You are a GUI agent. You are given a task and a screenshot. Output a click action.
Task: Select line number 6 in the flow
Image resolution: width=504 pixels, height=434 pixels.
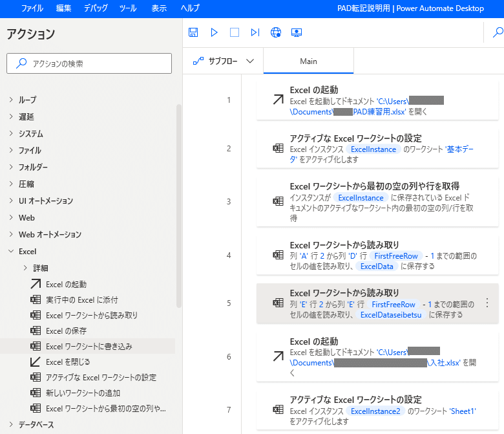point(229,356)
